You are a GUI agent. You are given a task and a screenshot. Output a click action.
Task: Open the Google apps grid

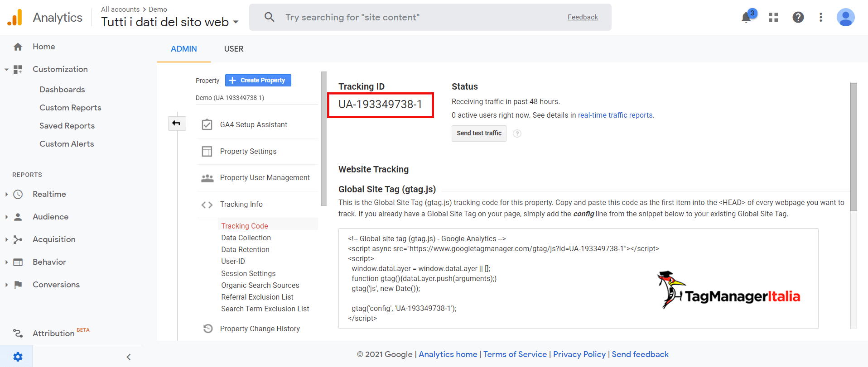[773, 17]
